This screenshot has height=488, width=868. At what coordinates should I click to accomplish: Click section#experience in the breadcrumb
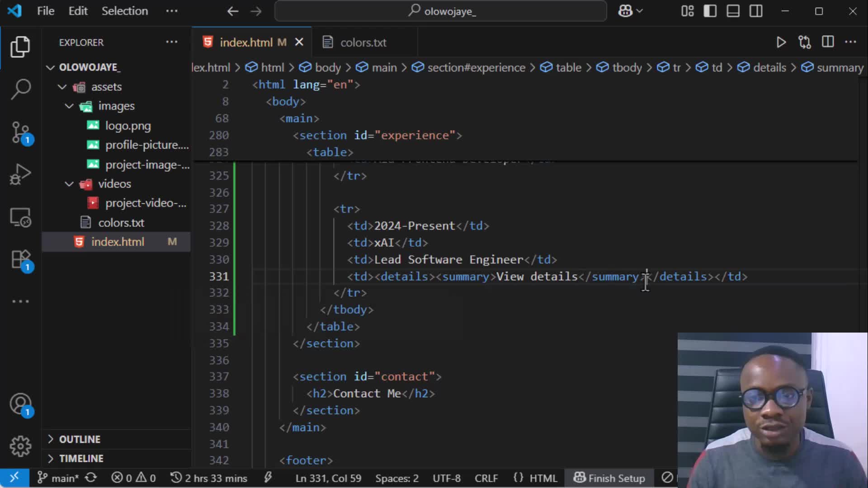click(x=476, y=67)
